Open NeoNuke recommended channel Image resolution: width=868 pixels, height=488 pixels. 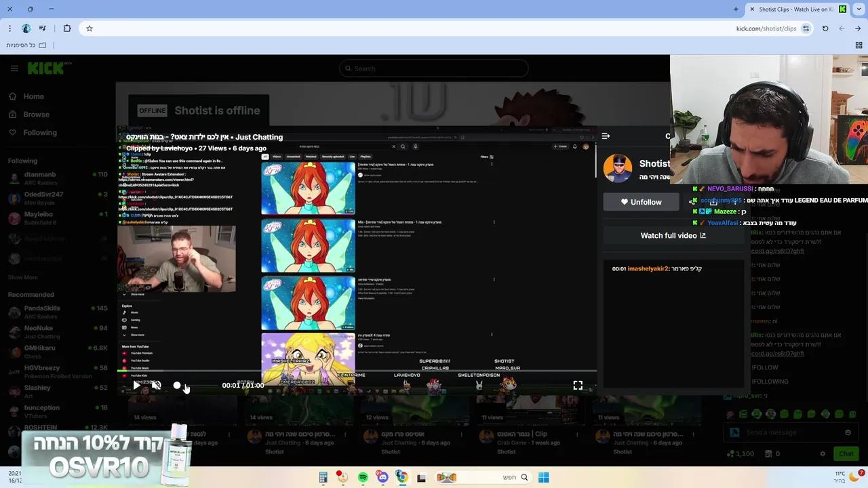tap(58, 331)
